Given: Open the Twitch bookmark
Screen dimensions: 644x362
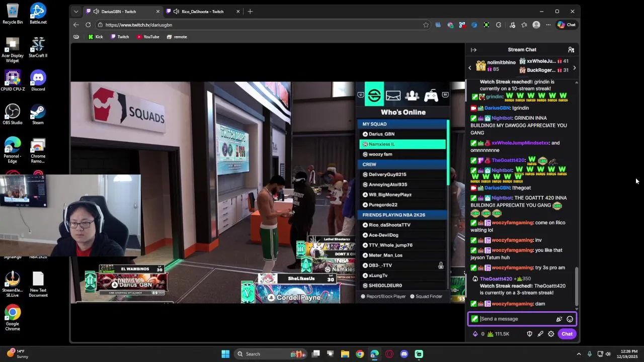Looking at the screenshot, I should pyautogui.click(x=120, y=37).
